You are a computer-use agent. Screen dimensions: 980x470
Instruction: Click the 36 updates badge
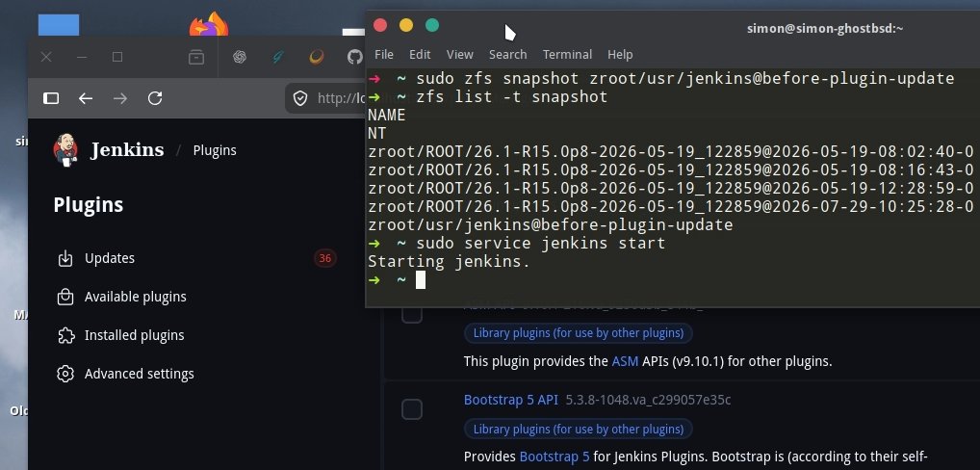(325, 258)
